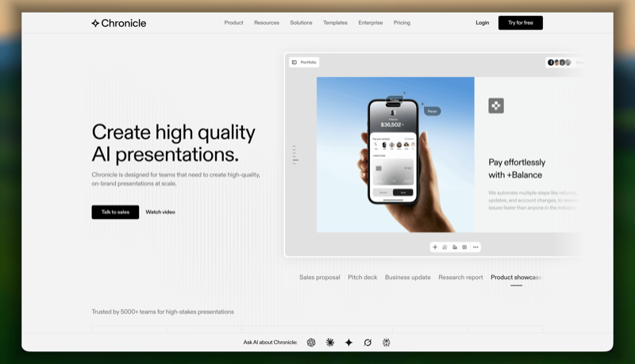Click the Chronicle logo
635x364 pixels.
tap(118, 23)
